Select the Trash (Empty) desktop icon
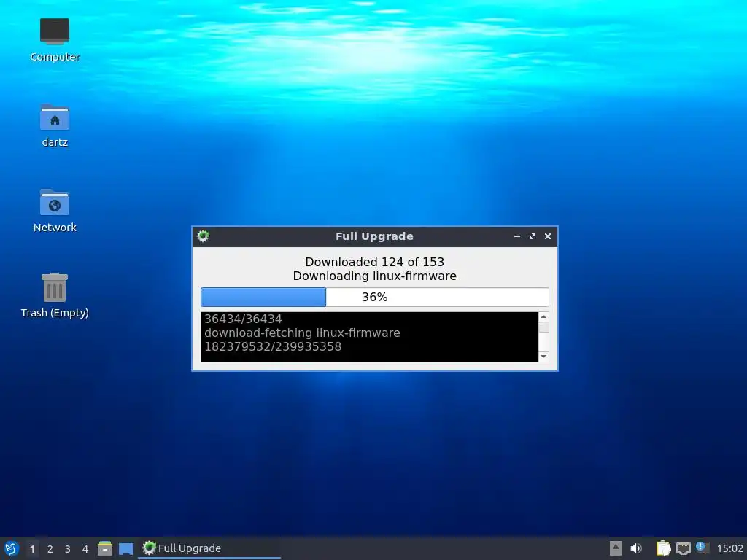 tap(55, 295)
